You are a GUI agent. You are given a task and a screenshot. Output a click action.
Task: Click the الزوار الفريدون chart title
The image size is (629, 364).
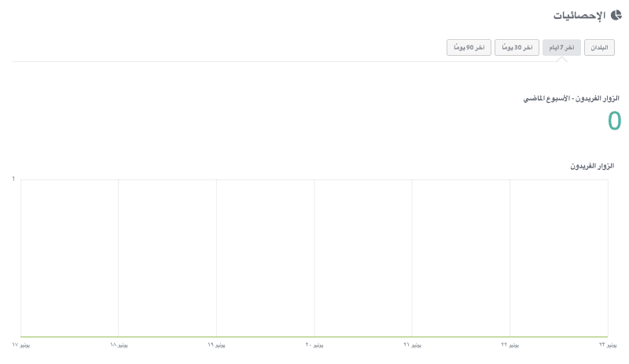point(592,166)
